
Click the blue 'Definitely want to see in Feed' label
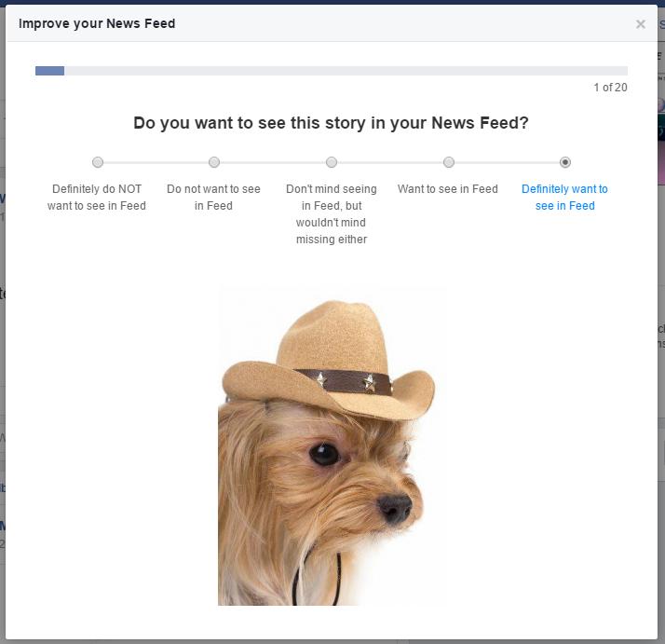point(564,197)
